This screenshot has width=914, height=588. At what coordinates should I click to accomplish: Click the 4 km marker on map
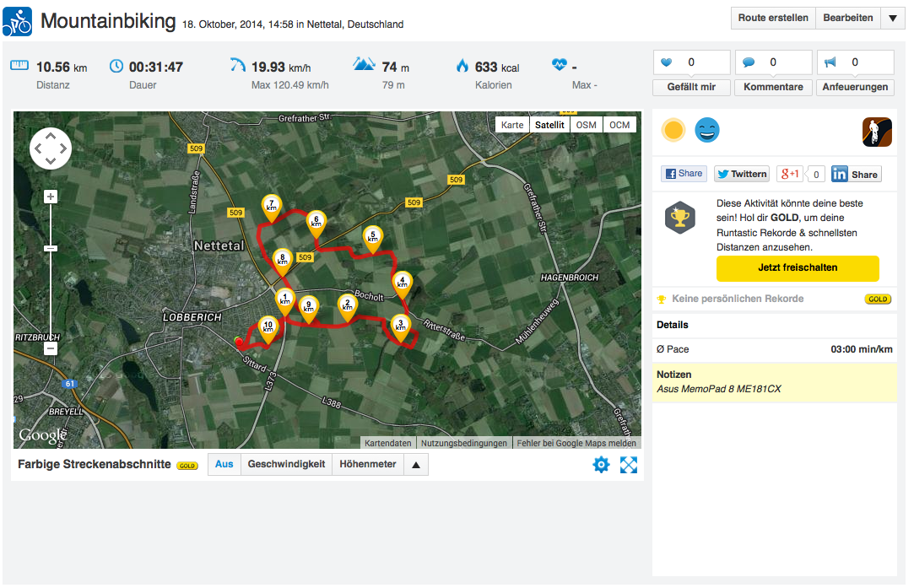click(x=403, y=284)
